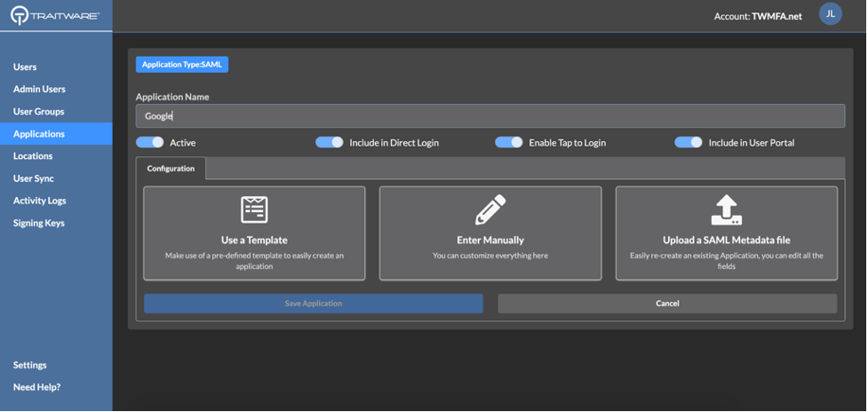Screen dimensions: 868x412
Task: Select Applications in the sidebar
Action: [56, 134]
